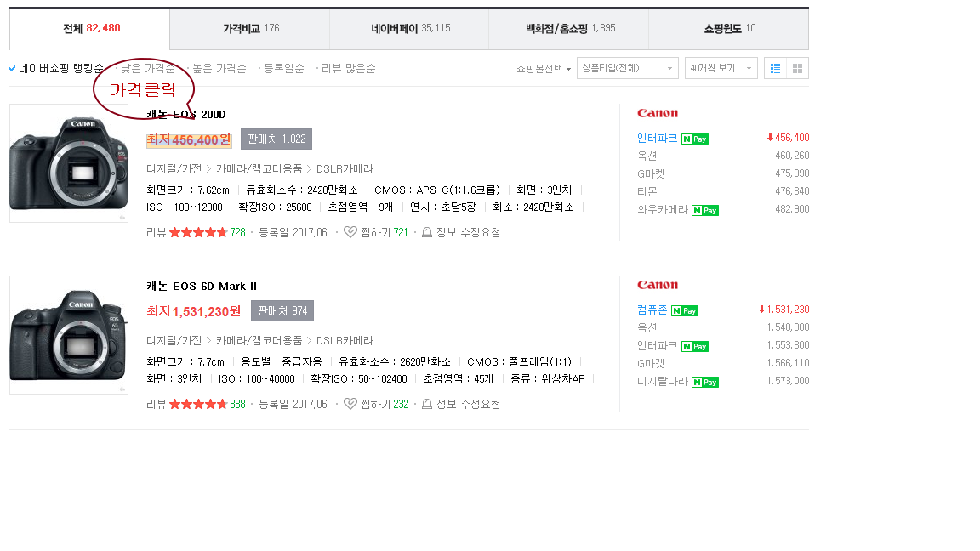Open 옥션 seller link priced 460,260

point(647,156)
